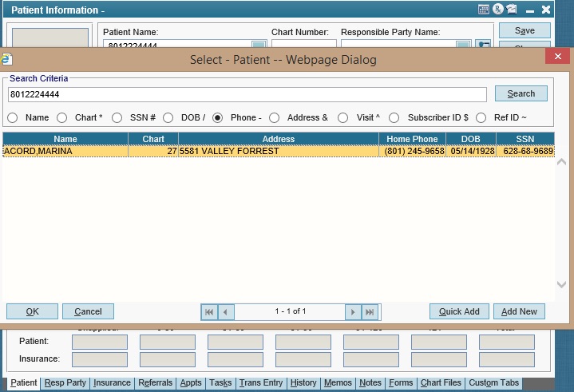Image resolution: width=574 pixels, height=392 pixels.
Task: Click the Rx prescription icon
Action: [497, 10]
